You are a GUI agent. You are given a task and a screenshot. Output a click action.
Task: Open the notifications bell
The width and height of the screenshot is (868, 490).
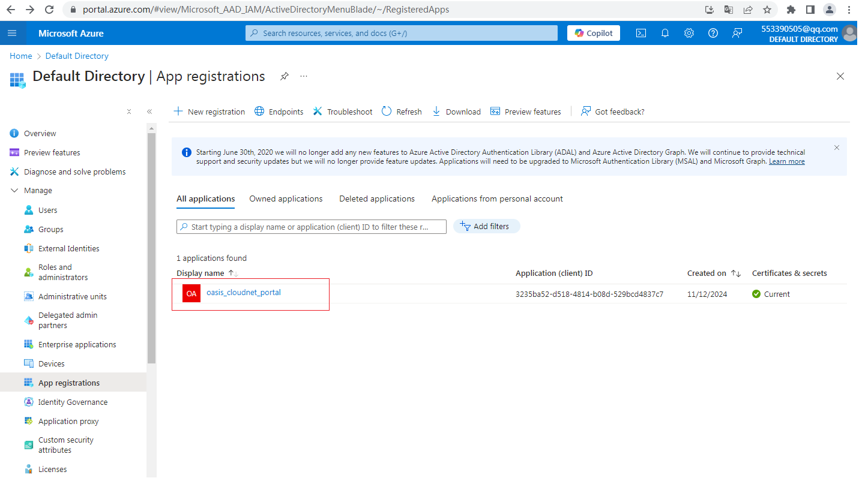[x=665, y=33]
